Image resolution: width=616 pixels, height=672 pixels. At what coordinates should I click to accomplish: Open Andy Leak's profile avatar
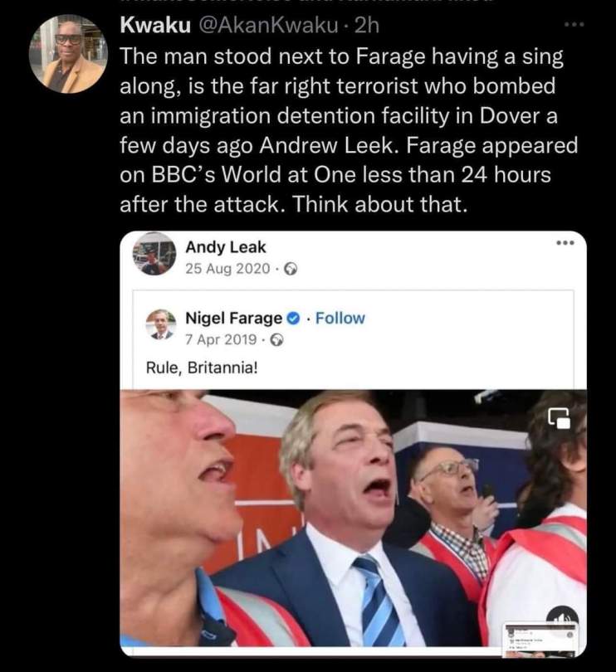(154, 254)
